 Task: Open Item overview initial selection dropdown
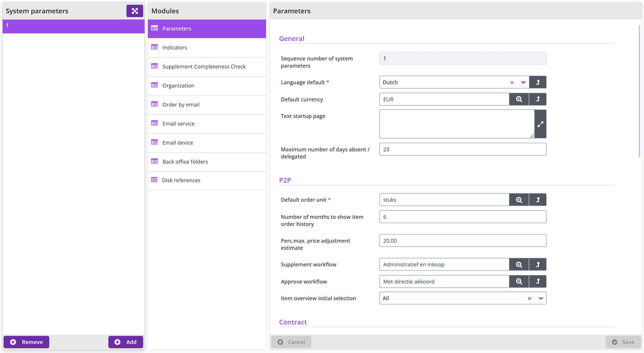541,298
